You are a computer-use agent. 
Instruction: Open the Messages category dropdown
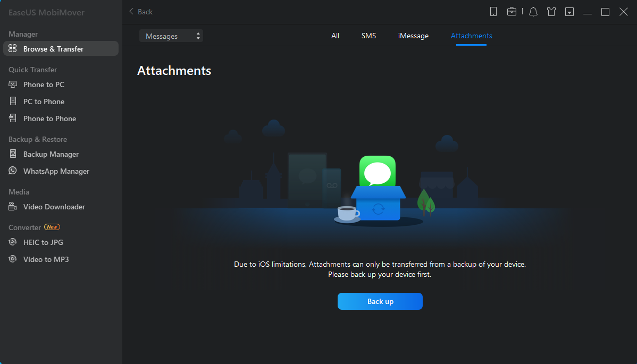[x=171, y=36]
